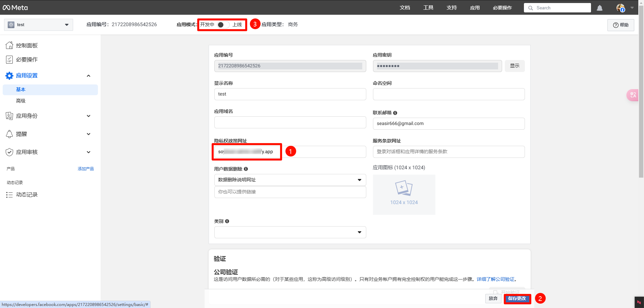The width and height of the screenshot is (644, 308).
Task: Open the profile avatar menu
Action: [621, 8]
